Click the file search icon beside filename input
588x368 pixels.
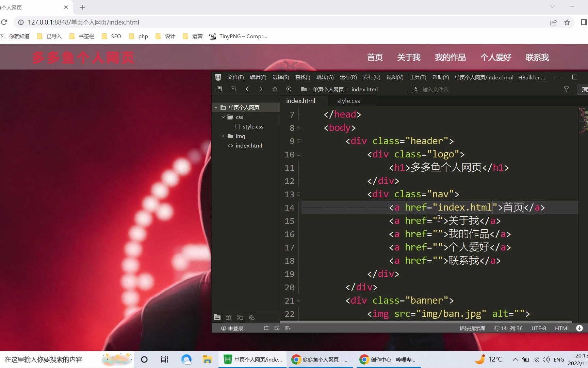[x=415, y=89]
